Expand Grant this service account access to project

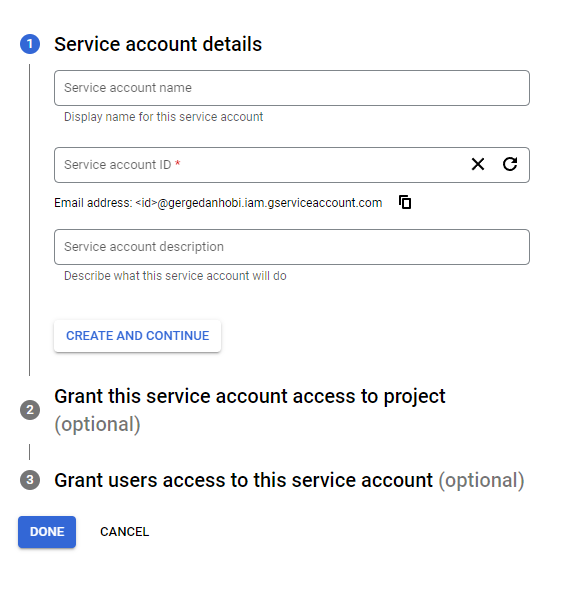coord(250,396)
